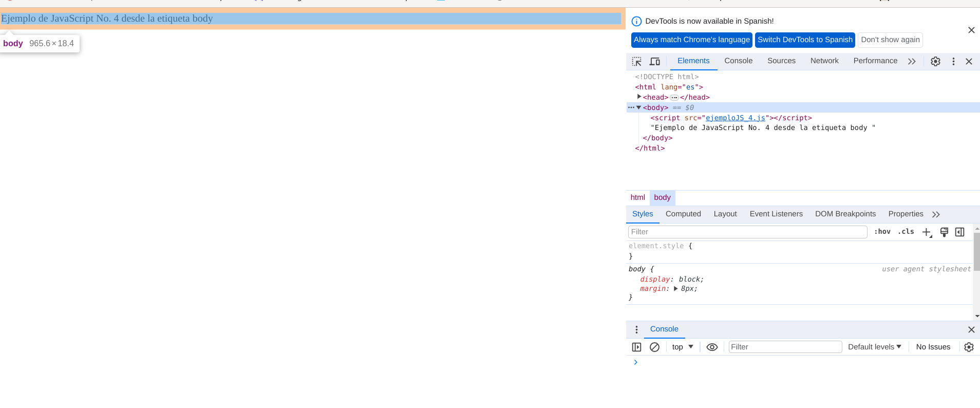
Task: Show the computed styles sidebar icon
Action: coord(959,232)
